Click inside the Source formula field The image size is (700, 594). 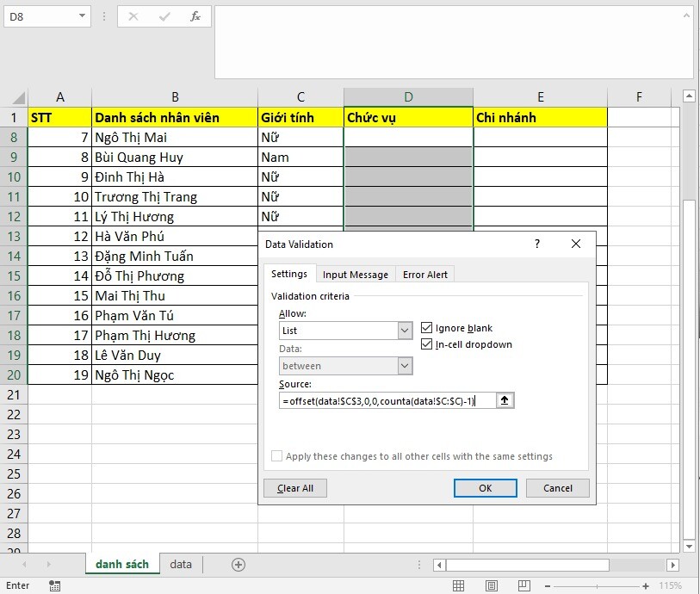point(387,400)
